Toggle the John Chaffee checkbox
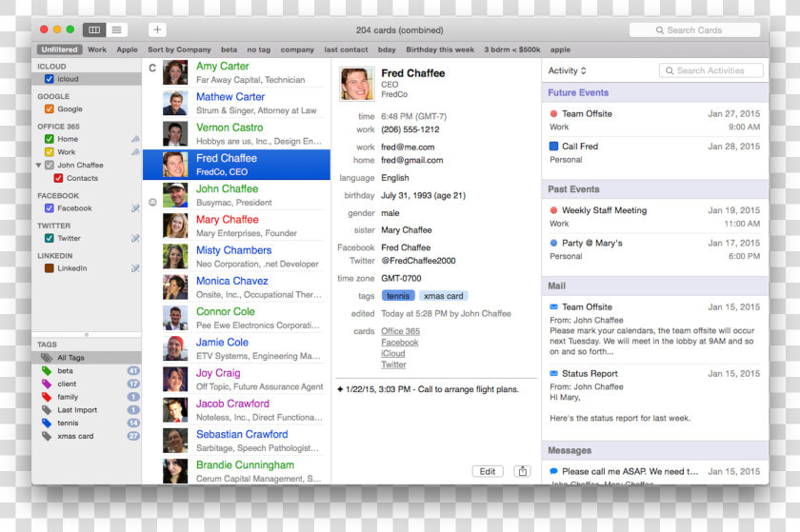Screen dimensions: 800x532 point(50,166)
